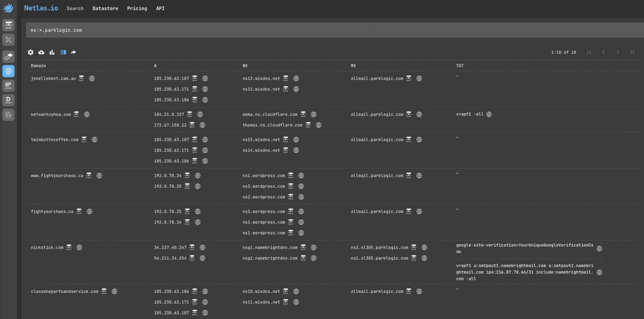Download results with the cloud icon
The image size is (644, 319).
click(41, 52)
